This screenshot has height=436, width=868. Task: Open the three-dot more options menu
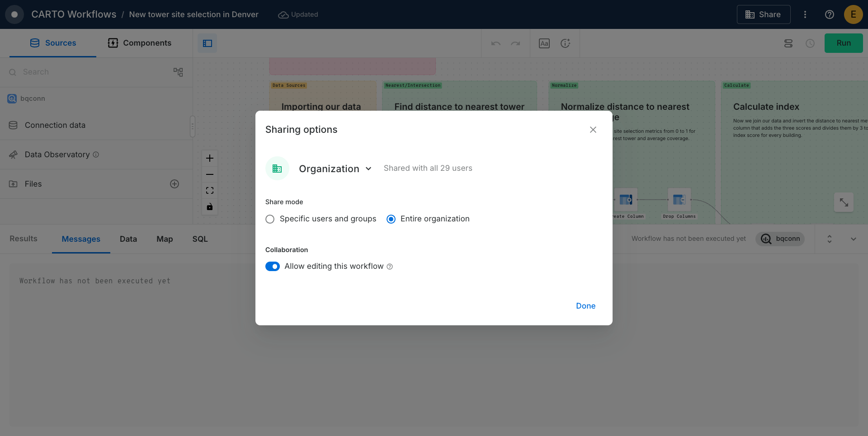805,14
